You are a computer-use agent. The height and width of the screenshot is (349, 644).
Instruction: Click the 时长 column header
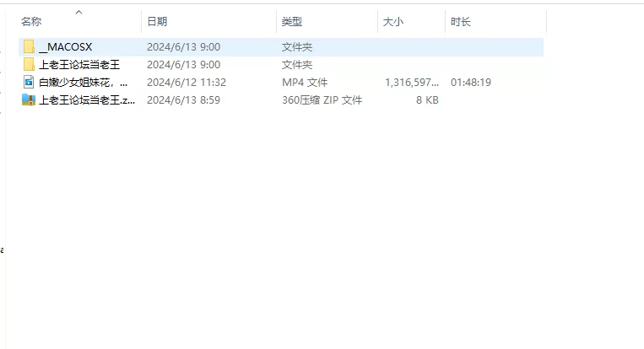click(460, 22)
